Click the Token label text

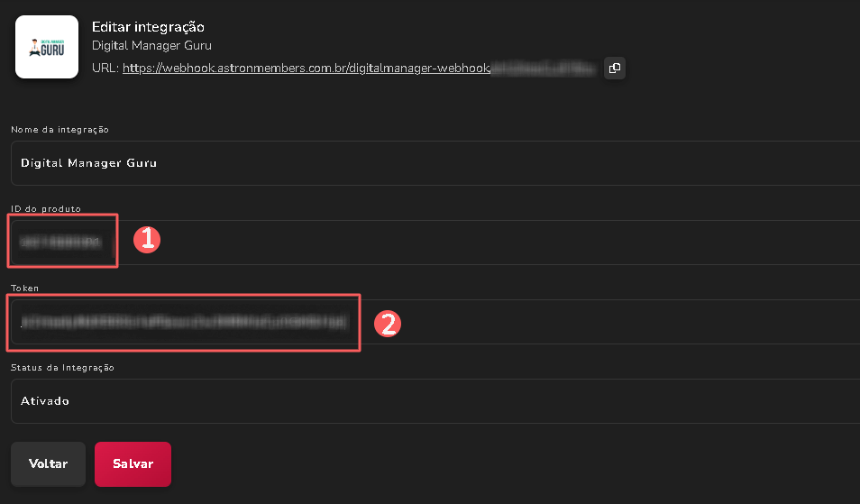[25, 289]
